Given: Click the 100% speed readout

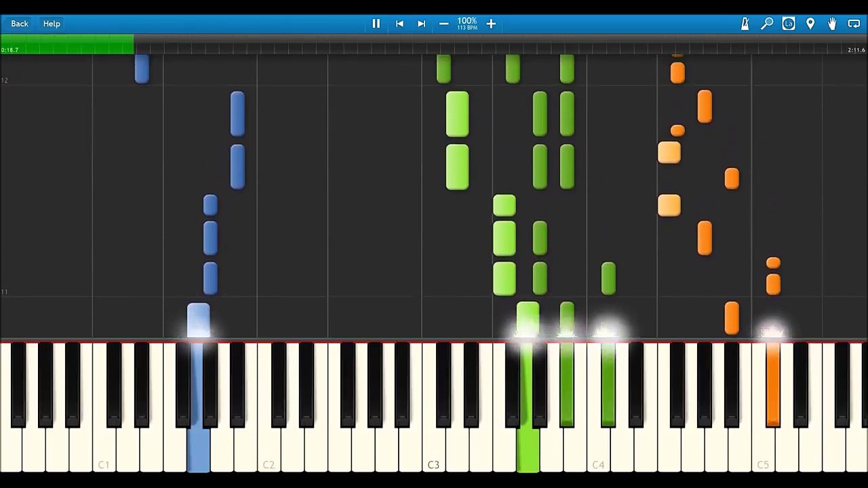Looking at the screenshot, I should 467,20.
